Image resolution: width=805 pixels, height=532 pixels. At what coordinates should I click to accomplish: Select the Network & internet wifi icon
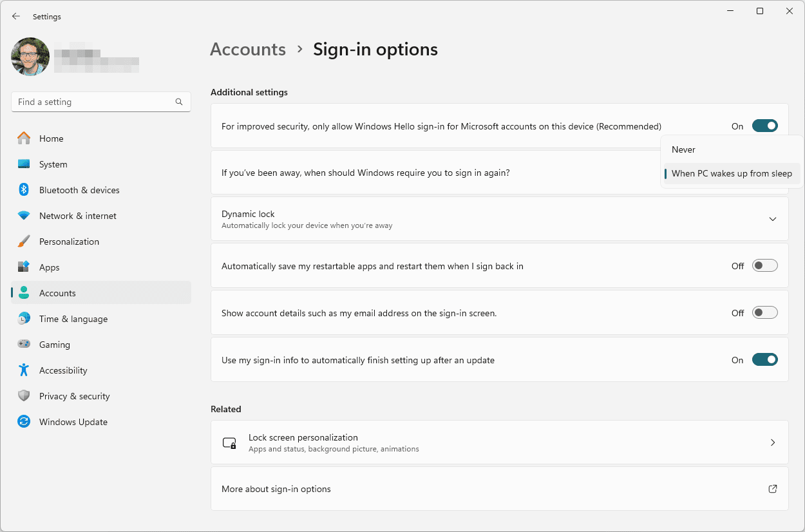pyautogui.click(x=24, y=216)
